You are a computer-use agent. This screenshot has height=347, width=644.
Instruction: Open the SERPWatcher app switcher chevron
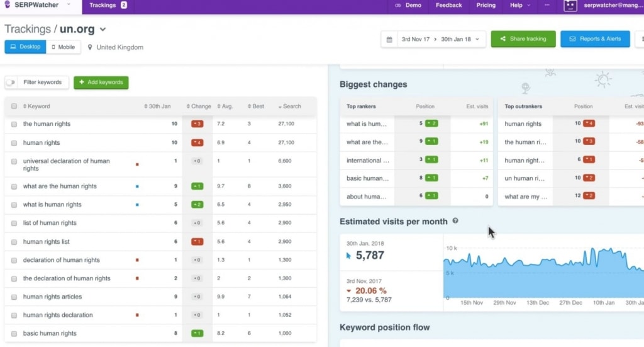point(69,4)
